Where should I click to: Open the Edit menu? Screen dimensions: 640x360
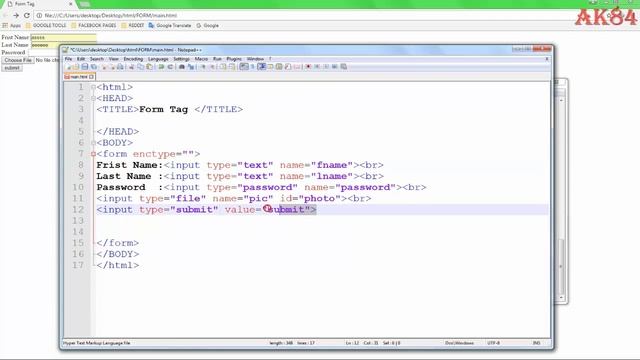pos(81,59)
